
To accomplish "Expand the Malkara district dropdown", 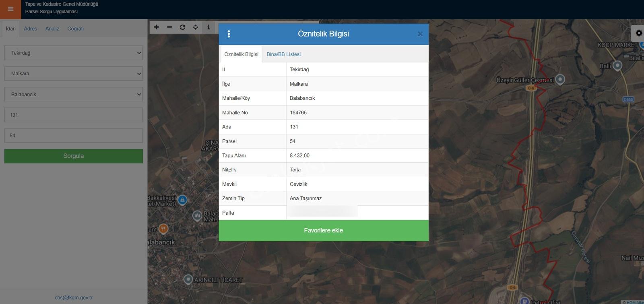I will coord(74,73).
